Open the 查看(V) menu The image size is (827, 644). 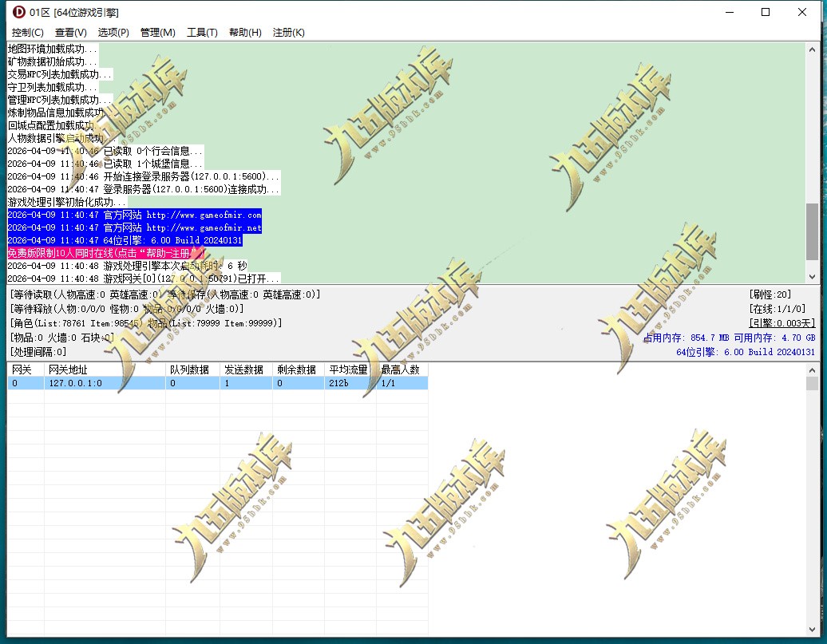pos(71,33)
